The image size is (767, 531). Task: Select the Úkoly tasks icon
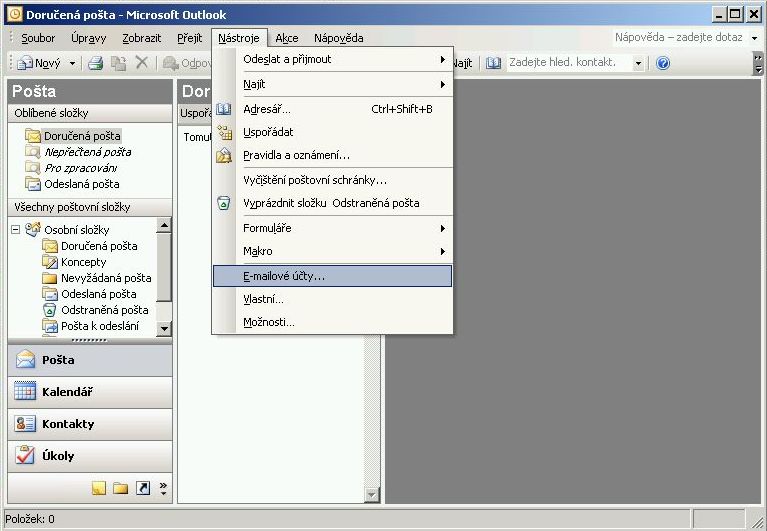pos(25,456)
